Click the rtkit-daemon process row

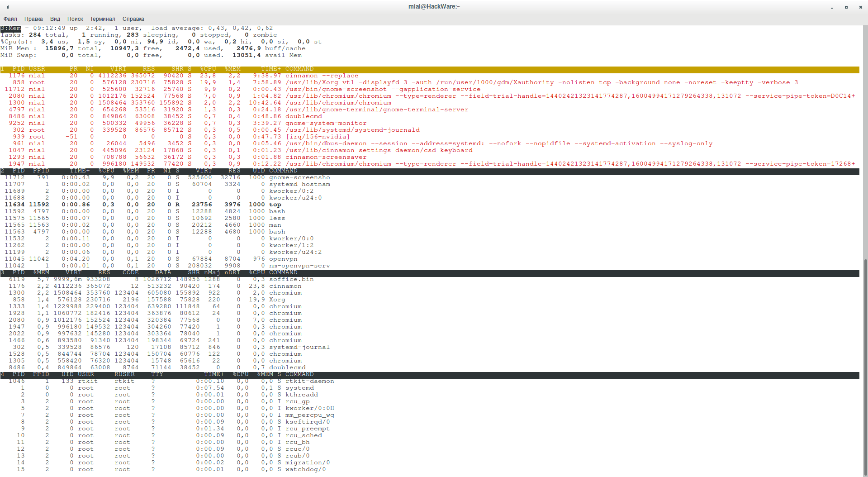(x=309, y=381)
